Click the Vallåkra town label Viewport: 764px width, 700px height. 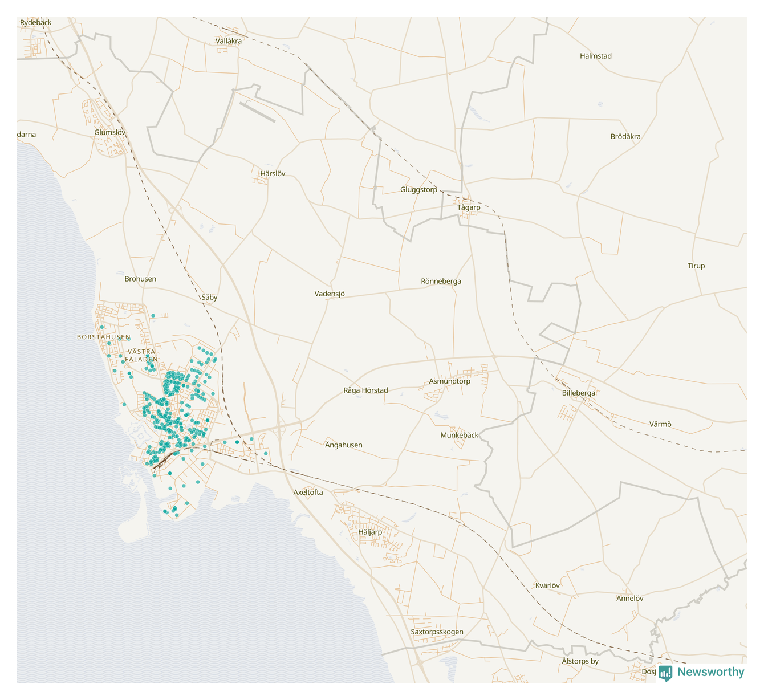click(229, 41)
